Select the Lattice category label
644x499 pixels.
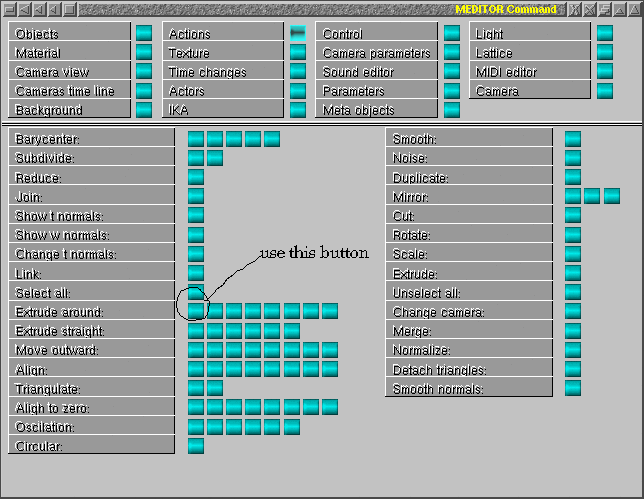(x=530, y=53)
